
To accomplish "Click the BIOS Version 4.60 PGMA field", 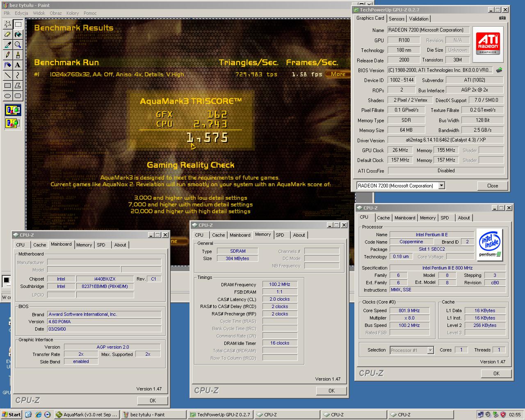I will click(x=104, y=322).
